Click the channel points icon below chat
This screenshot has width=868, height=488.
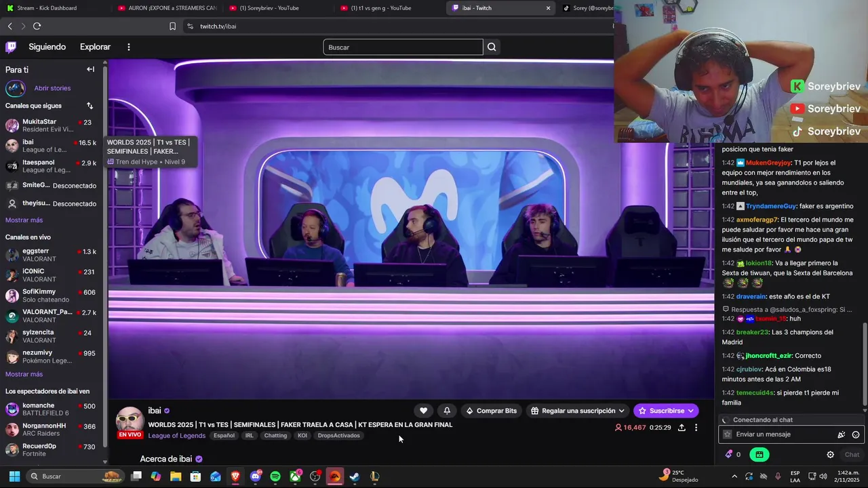[x=729, y=455]
